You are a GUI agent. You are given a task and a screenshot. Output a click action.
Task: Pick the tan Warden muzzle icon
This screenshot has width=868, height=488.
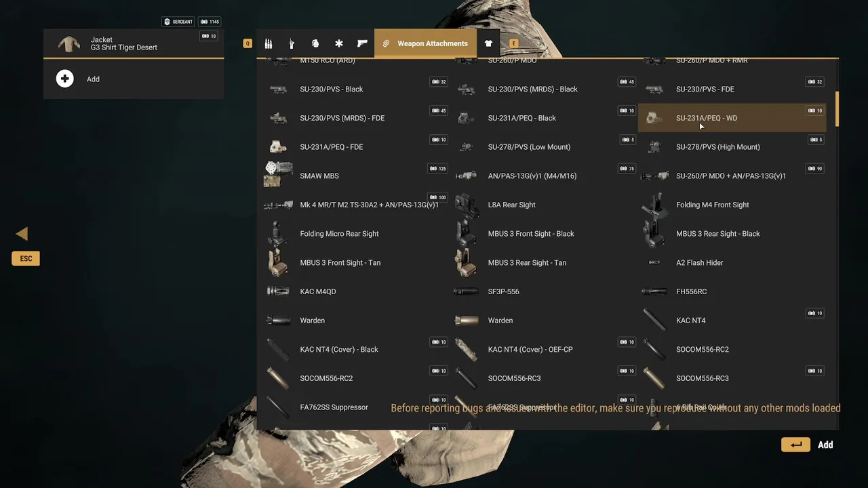466,321
